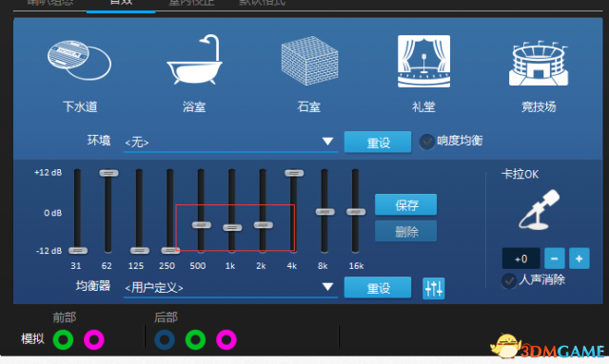Open the graphic equalizer sliders icon button
The height and width of the screenshot is (364, 609).
(x=434, y=288)
